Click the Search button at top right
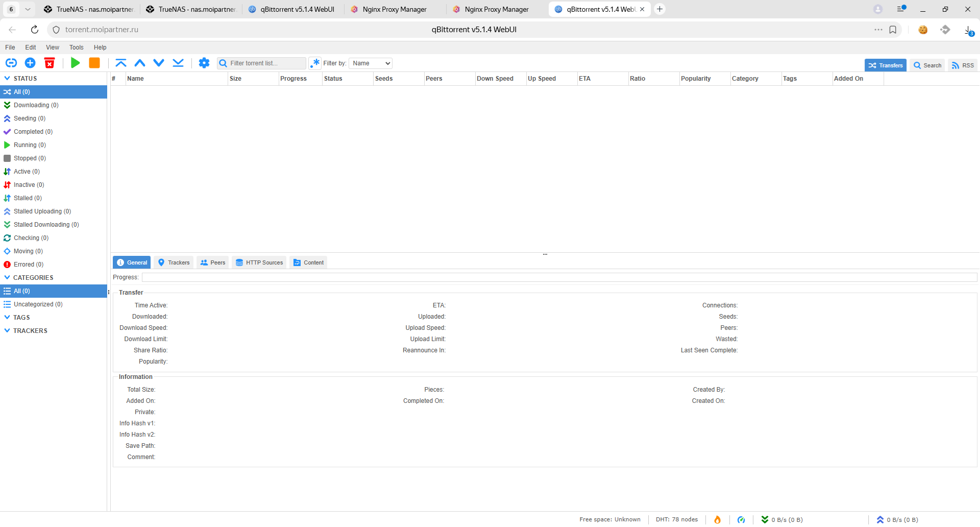This screenshot has height=527, width=980. (927, 65)
